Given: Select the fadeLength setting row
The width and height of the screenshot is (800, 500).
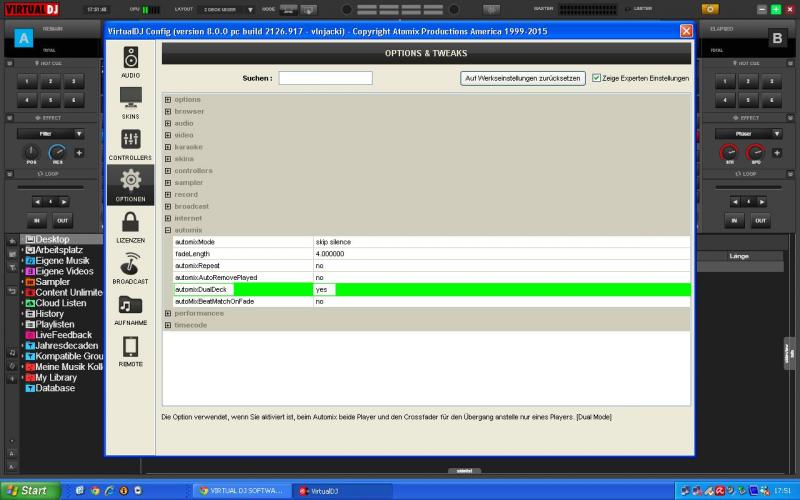Looking at the screenshot, I should point(432,254).
